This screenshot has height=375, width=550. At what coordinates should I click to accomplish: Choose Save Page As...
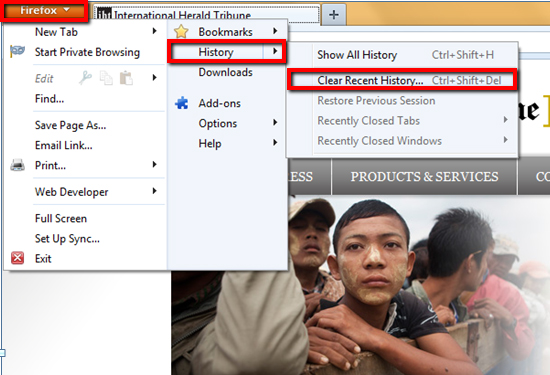pyautogui.click(x=85, y=125)
